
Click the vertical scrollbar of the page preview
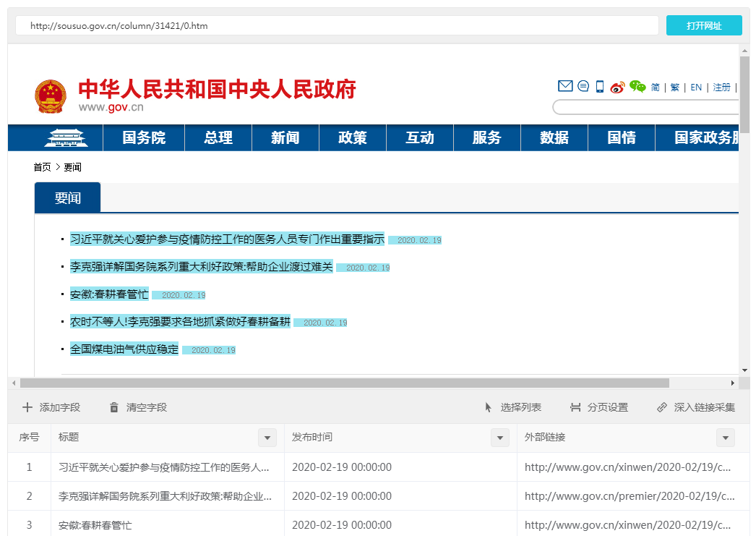(x=745, y=94)
